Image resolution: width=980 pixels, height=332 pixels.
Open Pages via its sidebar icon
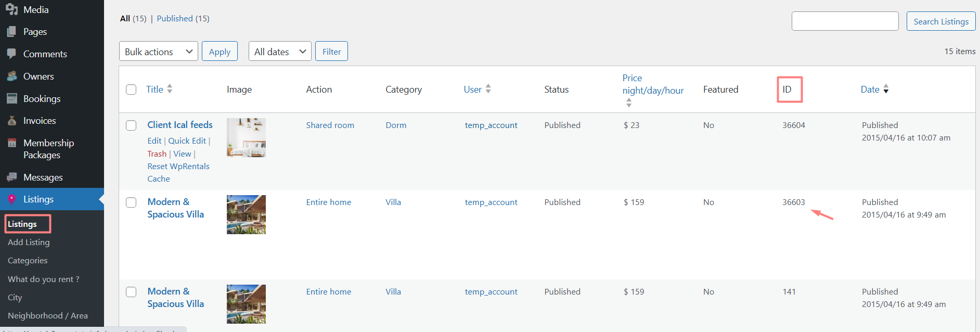(x=11, y=32)
